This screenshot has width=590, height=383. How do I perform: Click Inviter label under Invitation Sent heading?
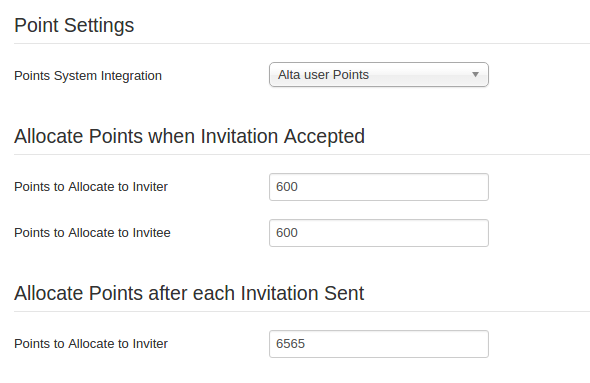click(x=91, y=343)
